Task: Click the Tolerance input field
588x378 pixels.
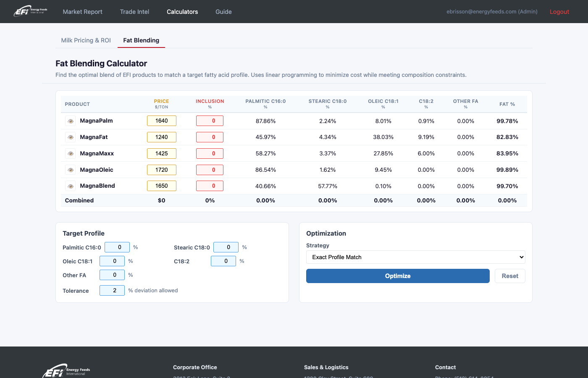Action: (112, 290)
